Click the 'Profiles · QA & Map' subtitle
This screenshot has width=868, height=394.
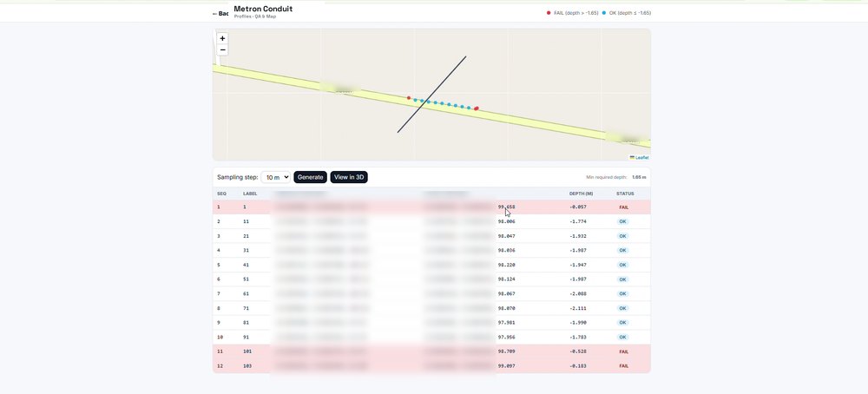point(254,16)
